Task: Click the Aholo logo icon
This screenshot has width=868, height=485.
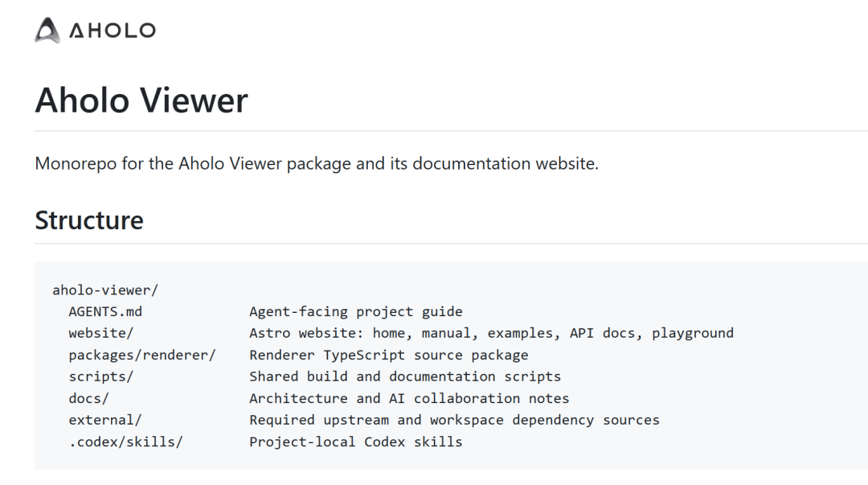Action: pyautogui.click(x=47, y=30)
